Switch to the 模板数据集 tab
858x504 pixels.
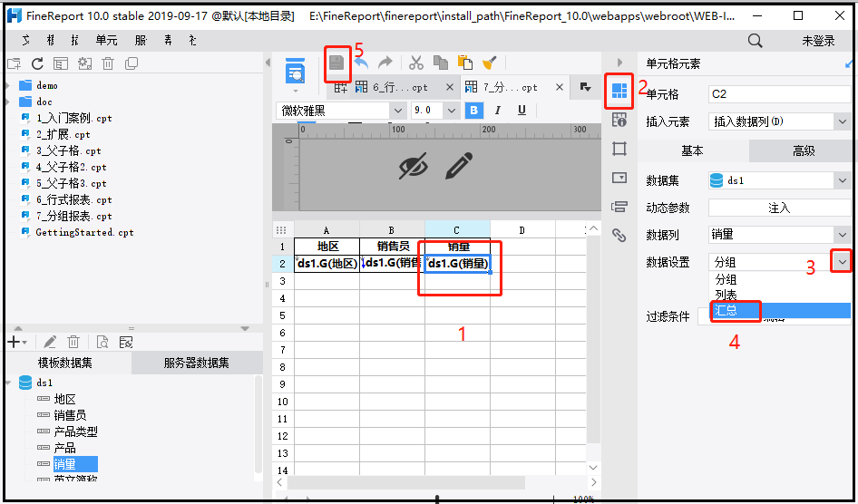tap(65, 363)
